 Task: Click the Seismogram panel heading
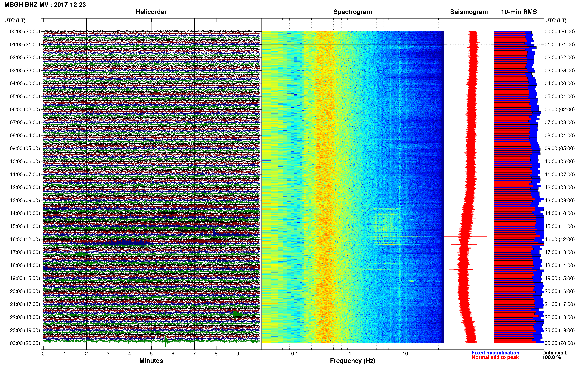point(469,12)
